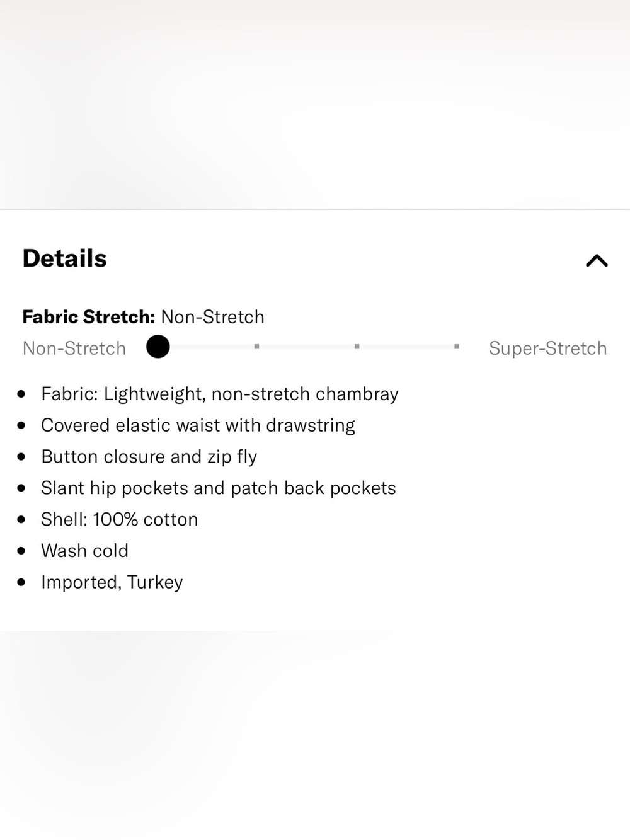This screenshot has width=630, height=840.
Task: Click the product image area above Details
Action: pos(315,104)
